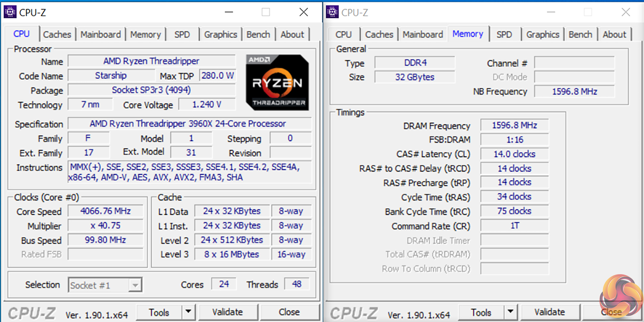
Task: Select the CPU tab in left window
Action: pos(21,34)
